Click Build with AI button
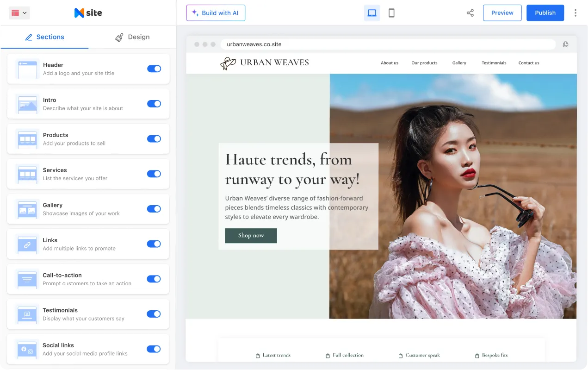 216,13
